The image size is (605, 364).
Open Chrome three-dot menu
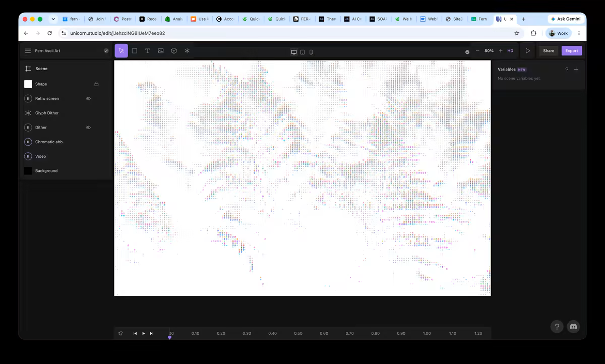click(x=579, y=33)
